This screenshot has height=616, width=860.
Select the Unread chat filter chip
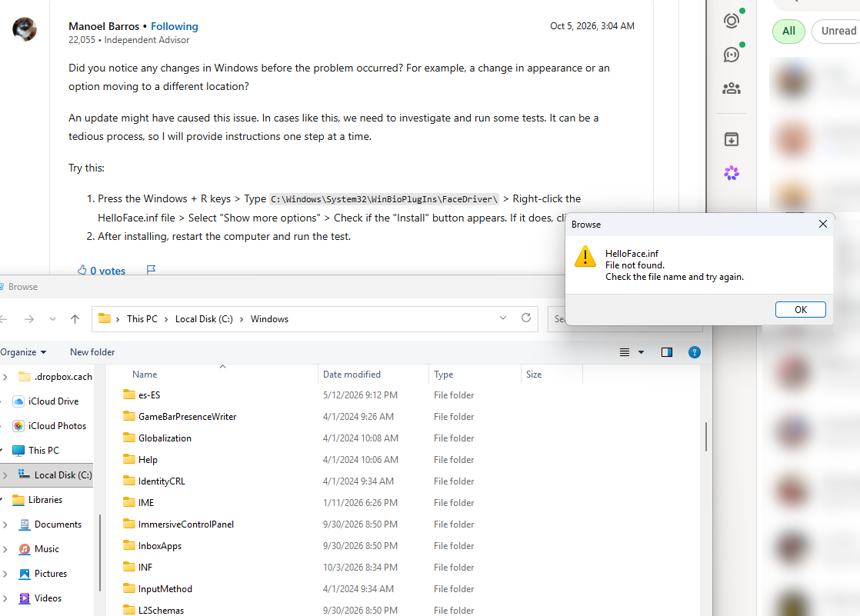838,32
